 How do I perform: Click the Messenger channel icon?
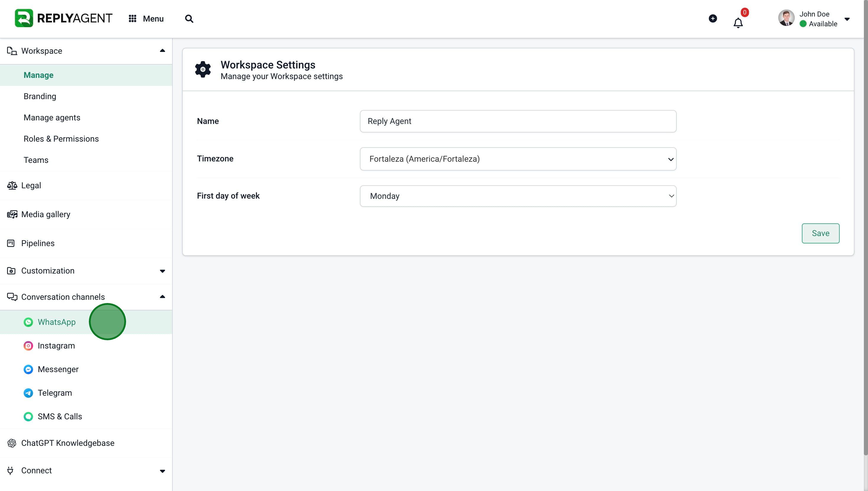click(28, 369)
